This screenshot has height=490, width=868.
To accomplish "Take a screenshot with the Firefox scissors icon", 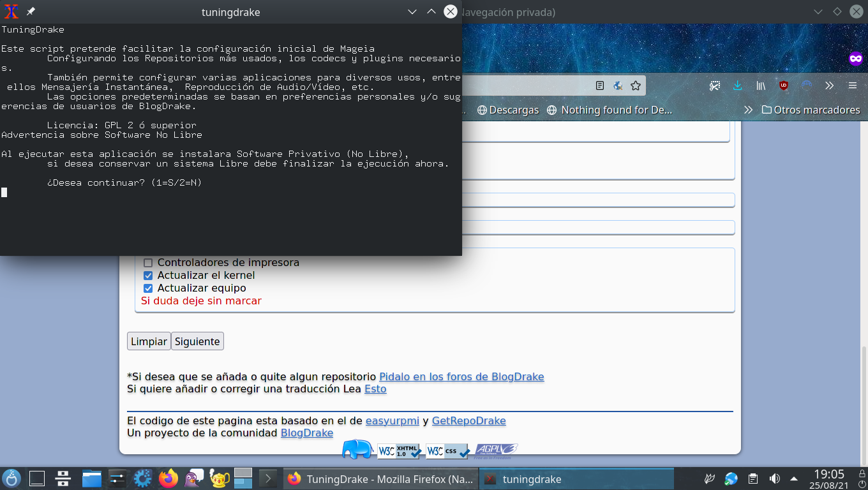I will [715, 85].
